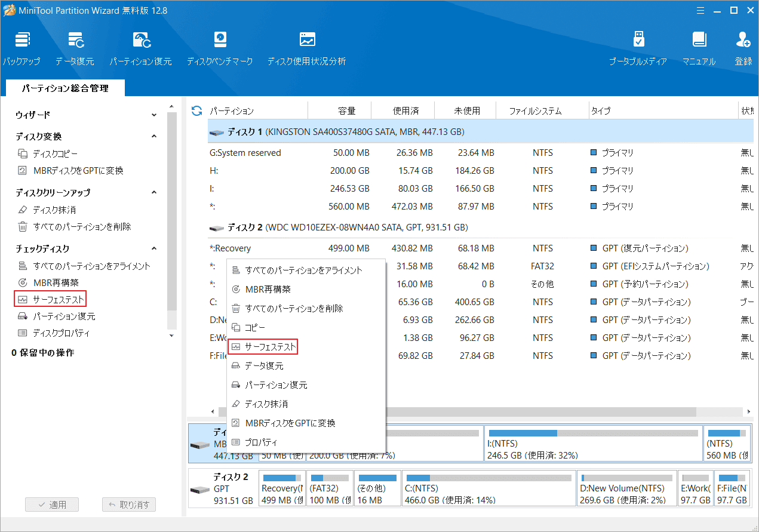Sort by 容量 column header
Viewport: 759px width, 532px height.
340,110
